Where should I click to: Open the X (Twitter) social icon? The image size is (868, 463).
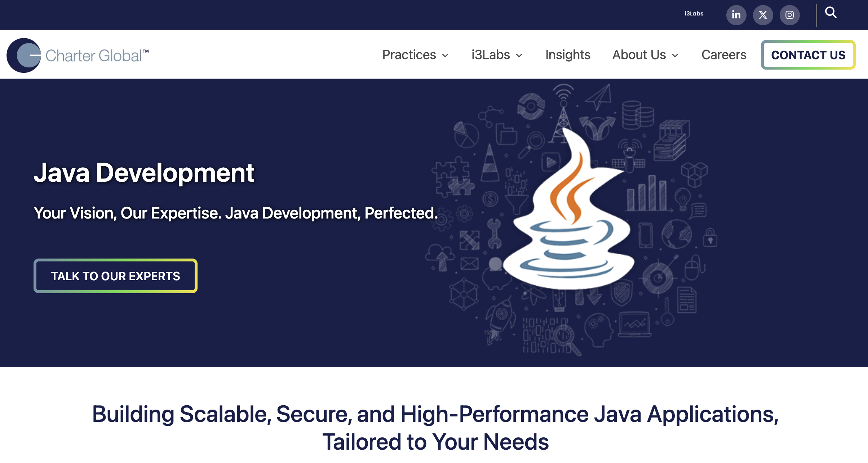click(x=763, y=15)
